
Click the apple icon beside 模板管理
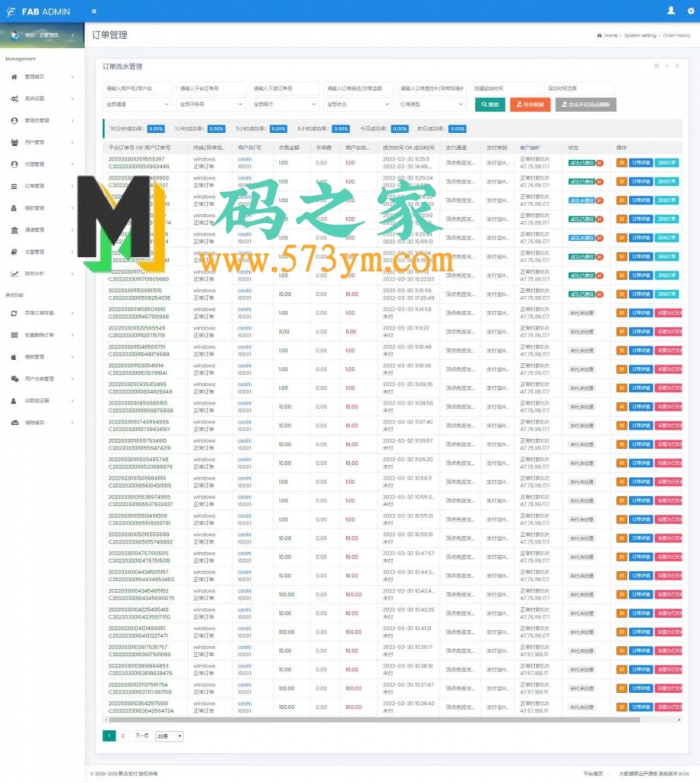tap(14, 357)
